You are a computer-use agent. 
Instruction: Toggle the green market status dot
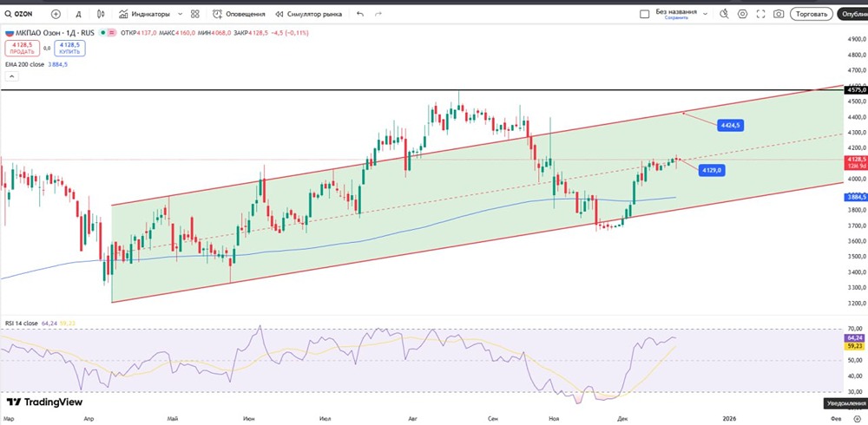click(103, 32)
